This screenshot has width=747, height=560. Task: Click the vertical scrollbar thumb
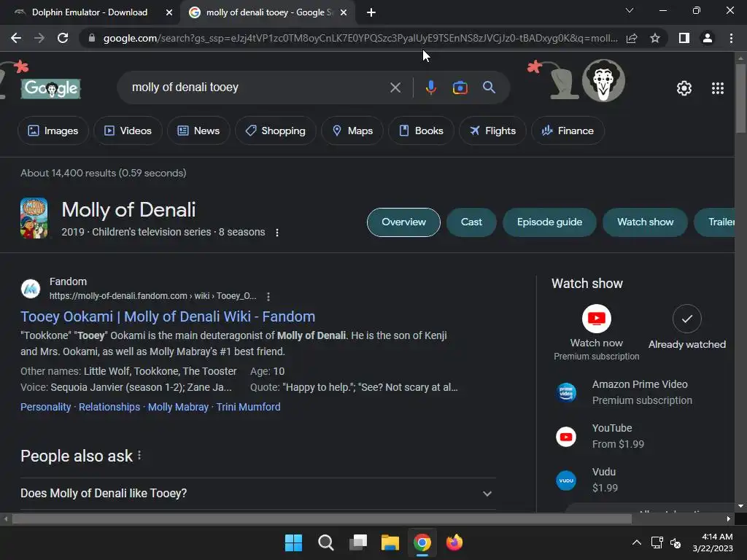click(740, 98)
